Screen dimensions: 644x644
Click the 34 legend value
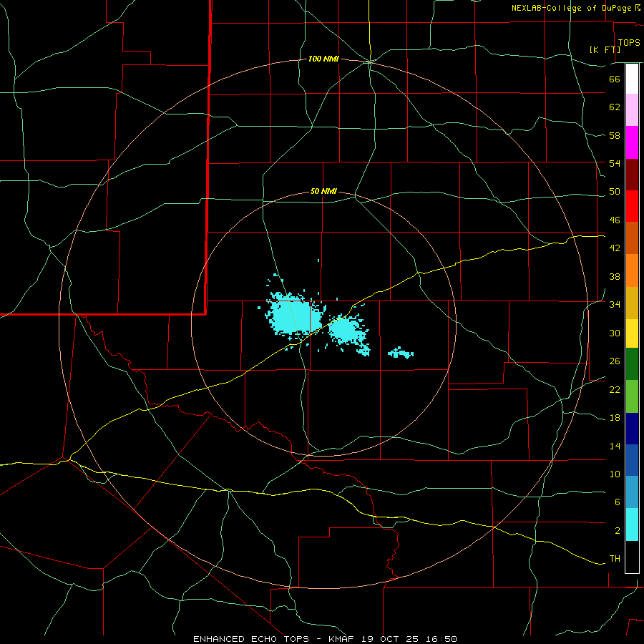[615, 305]
